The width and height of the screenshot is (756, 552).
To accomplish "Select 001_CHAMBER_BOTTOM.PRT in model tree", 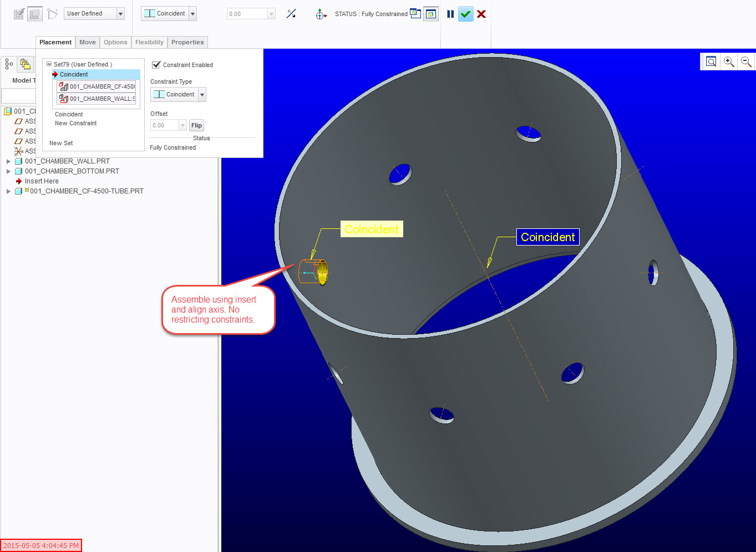I will click(72, 171).
